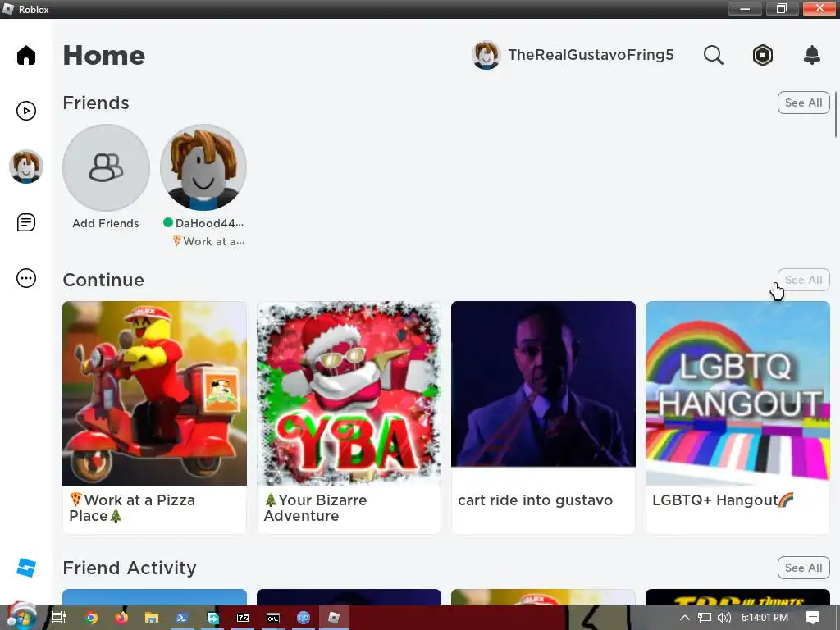Open the network tray icon
This screenshot has height=630, width=840.
coord(705,618)
